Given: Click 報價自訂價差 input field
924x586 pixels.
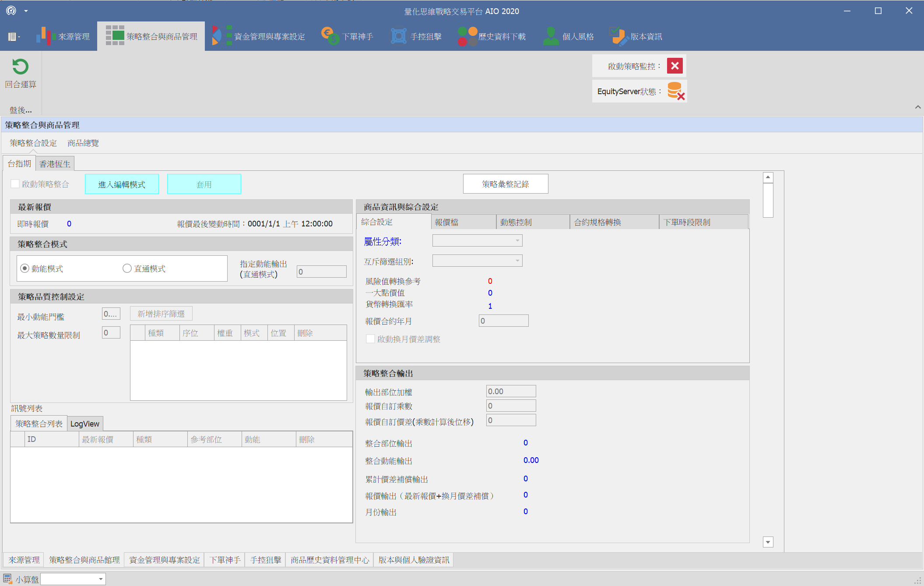Looking at the screenshot, I should pos(511,420).
